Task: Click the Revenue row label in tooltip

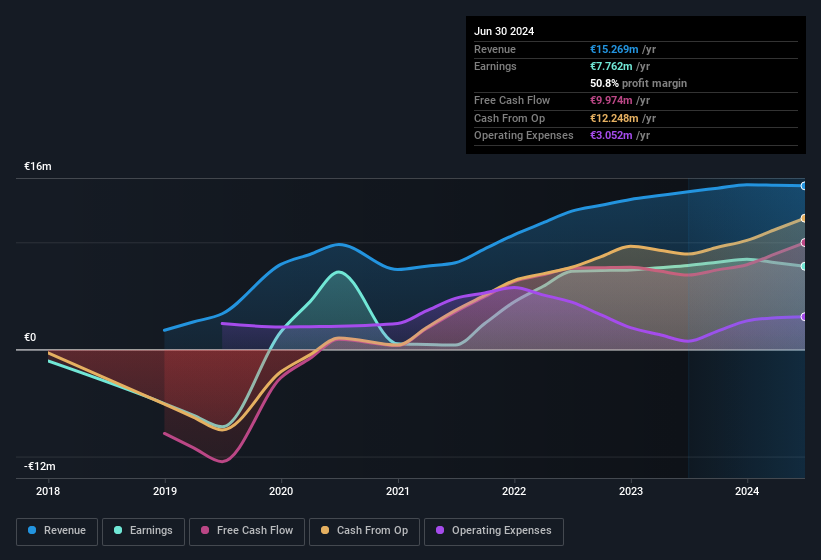Action: [495, 49]
